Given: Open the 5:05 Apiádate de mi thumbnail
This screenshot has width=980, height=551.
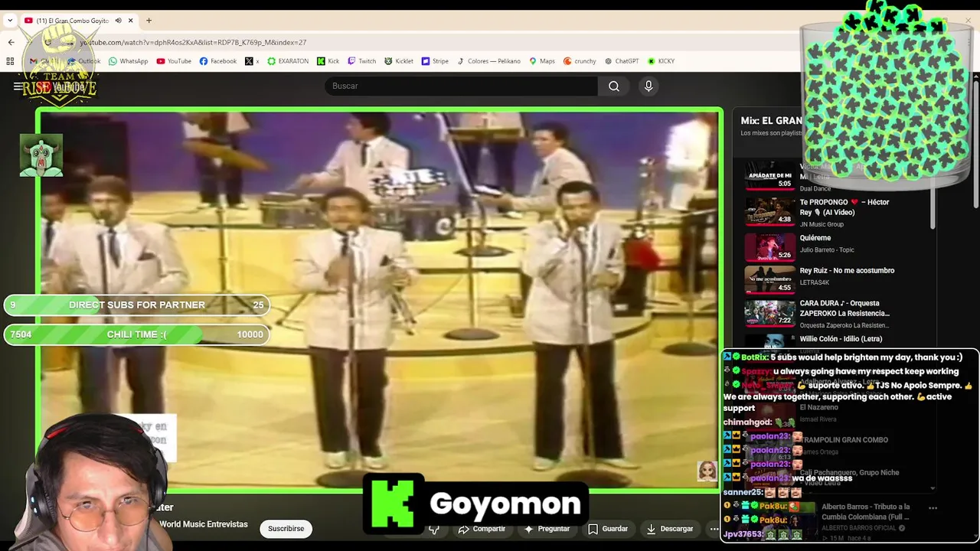Looking at the screenshot, I should pyautogui.click(x=770, y=178).
